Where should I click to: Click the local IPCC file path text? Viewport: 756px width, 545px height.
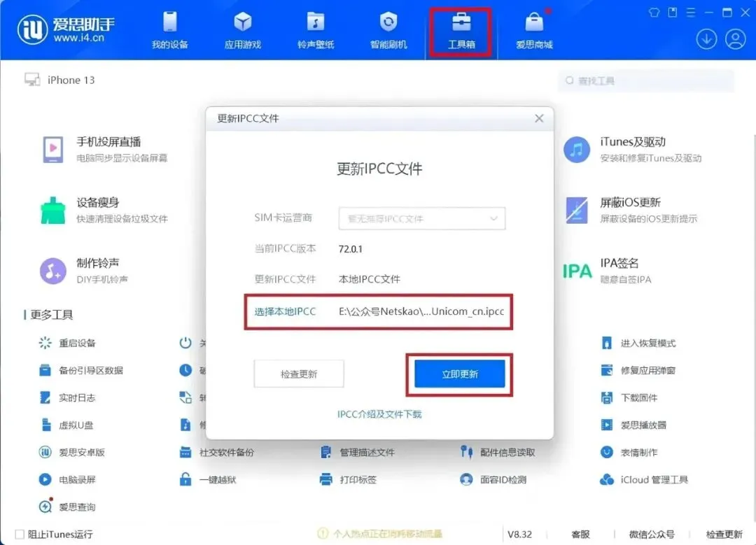click(421, 312)
